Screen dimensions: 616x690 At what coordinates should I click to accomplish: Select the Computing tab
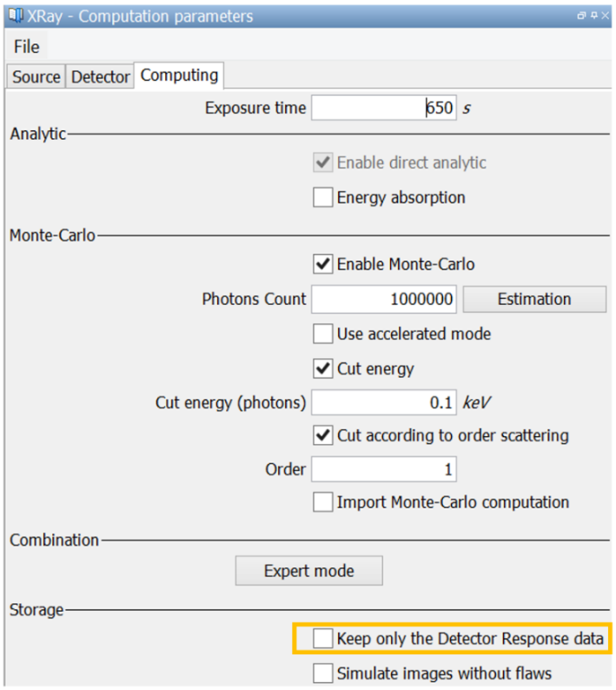click(x=179, y=76)
